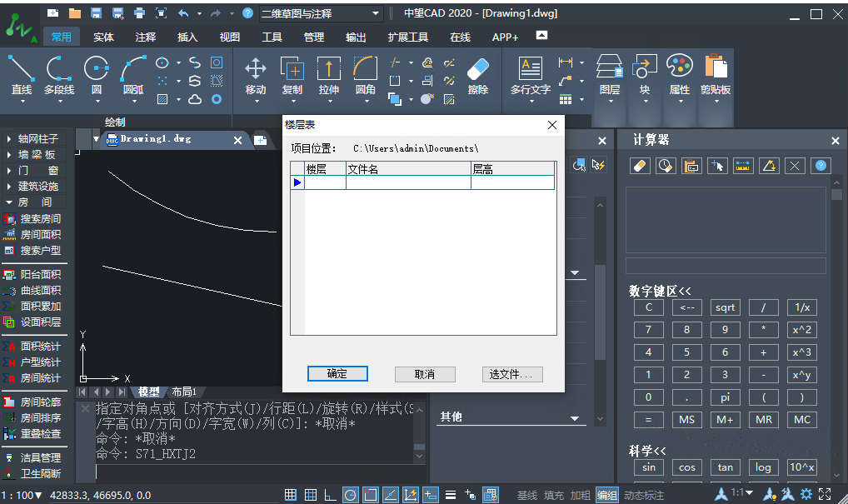
Task: Select the Move (移动) tool
Action: point(255,75)
